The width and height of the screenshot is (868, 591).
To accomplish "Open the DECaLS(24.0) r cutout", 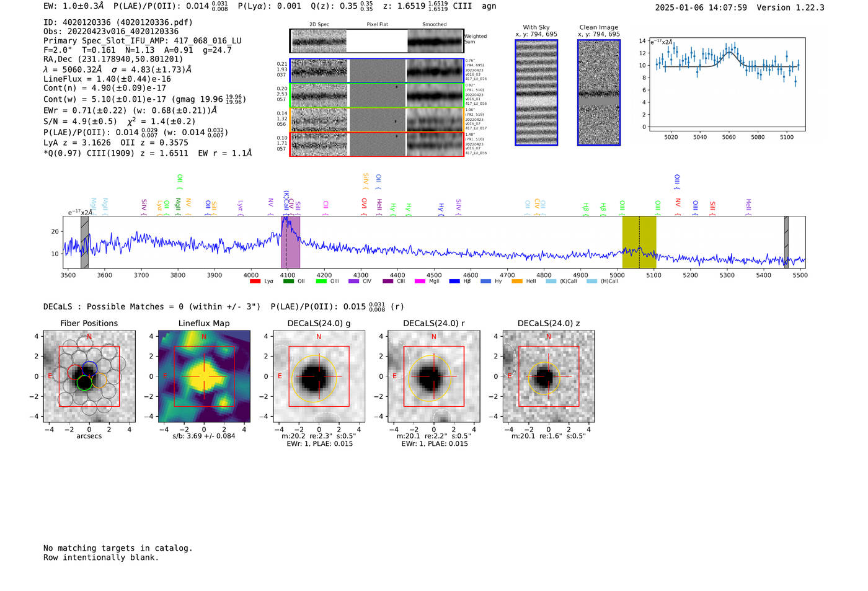I will point(434,376).
